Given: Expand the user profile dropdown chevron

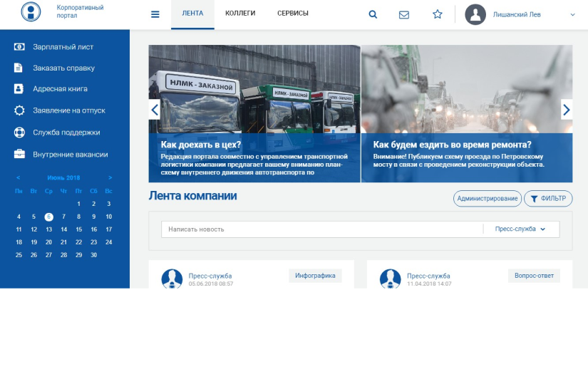Looking at the screenshot, I should click(x=572, y=15).
